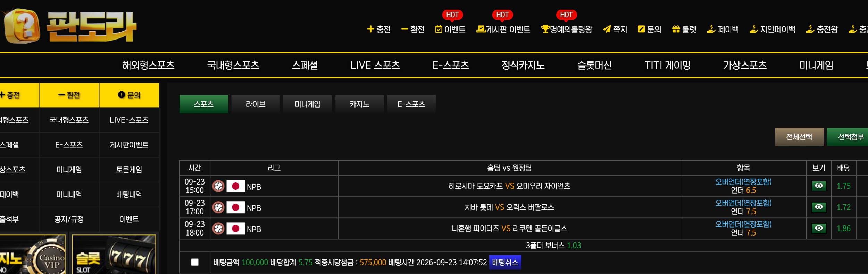Viewport: 868px width, 274px height.
Task: Switch to the 카지노 tab
Action: click(x=360, y=104)
